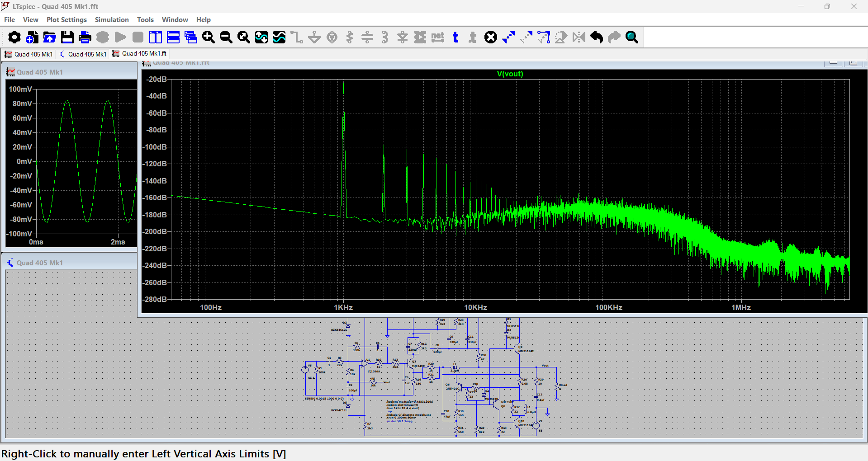The height and width of the screenshot is (461, 868).
Task: Save with the floppy disk icon
Action: pyautogui.click(x=67, y=37)
